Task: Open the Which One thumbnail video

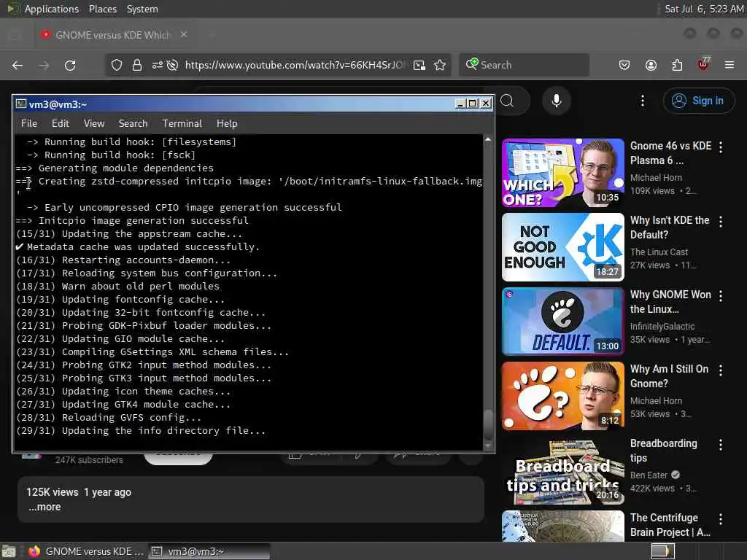Action: (563, 173)
